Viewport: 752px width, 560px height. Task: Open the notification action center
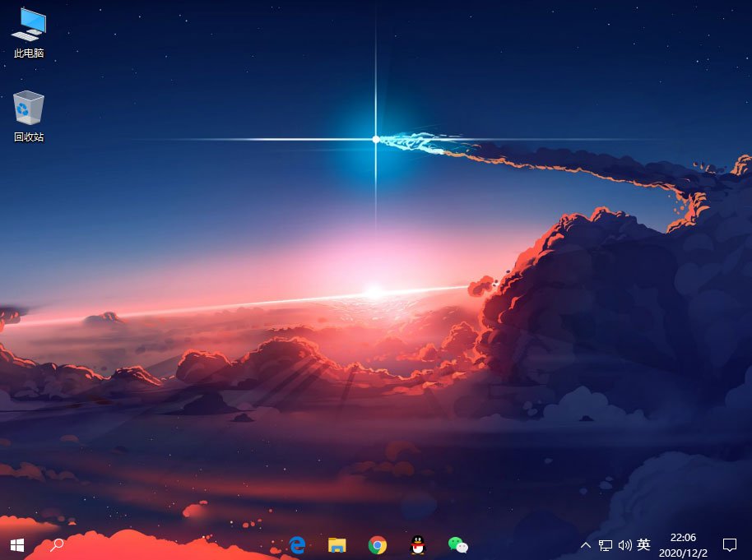coord(730,545)
